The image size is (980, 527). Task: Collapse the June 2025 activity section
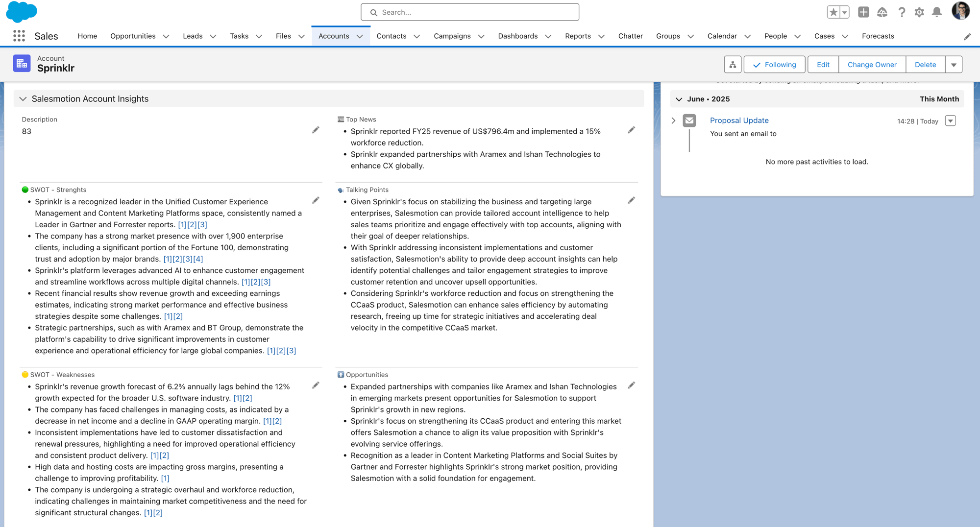[x=679, y=99]
